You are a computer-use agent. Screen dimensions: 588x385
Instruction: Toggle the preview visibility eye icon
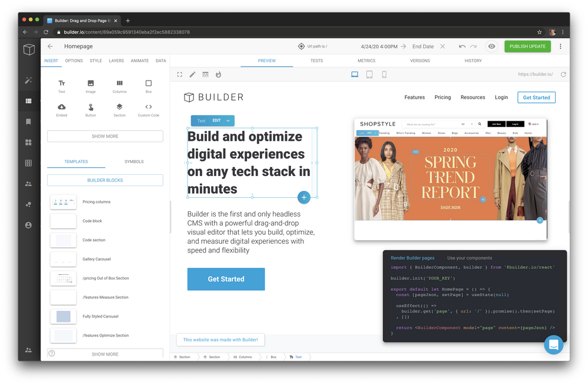(x=491, y=46)
